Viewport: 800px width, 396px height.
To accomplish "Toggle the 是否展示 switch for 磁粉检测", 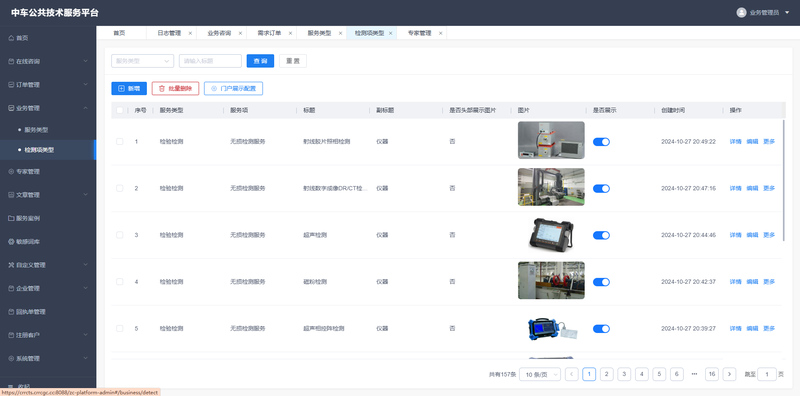I will pyautogui.click(x=601, y=282).
